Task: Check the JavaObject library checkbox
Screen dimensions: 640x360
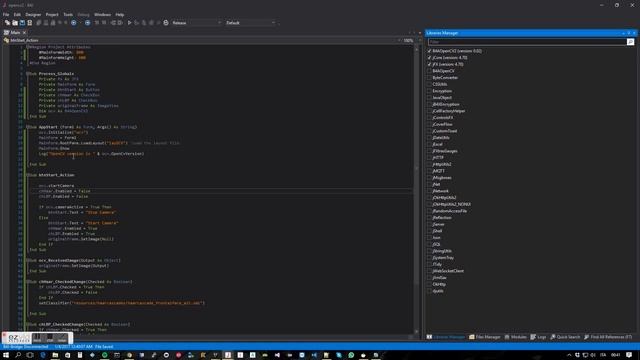Action: tap(429, 98)
